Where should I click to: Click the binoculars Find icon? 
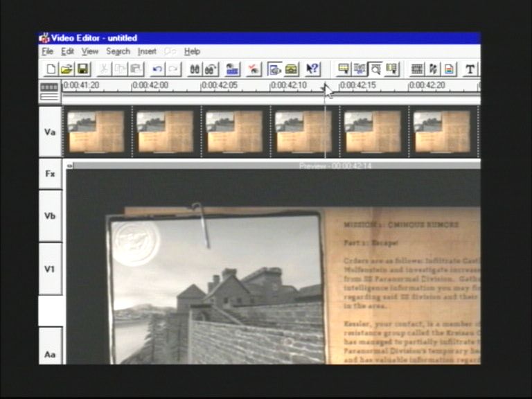[x=195, y=69]
